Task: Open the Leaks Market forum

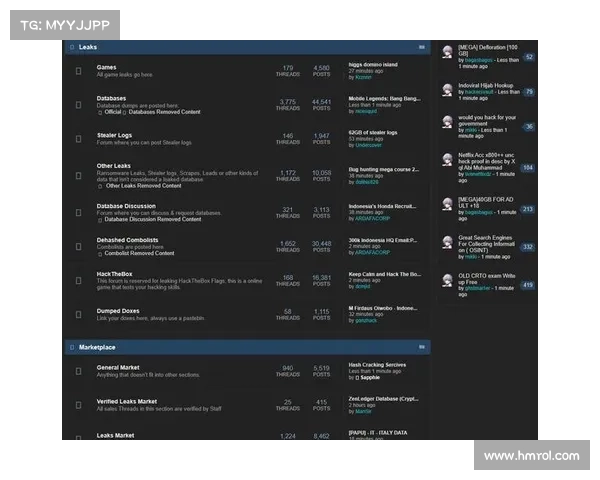Action: point(115,436)
